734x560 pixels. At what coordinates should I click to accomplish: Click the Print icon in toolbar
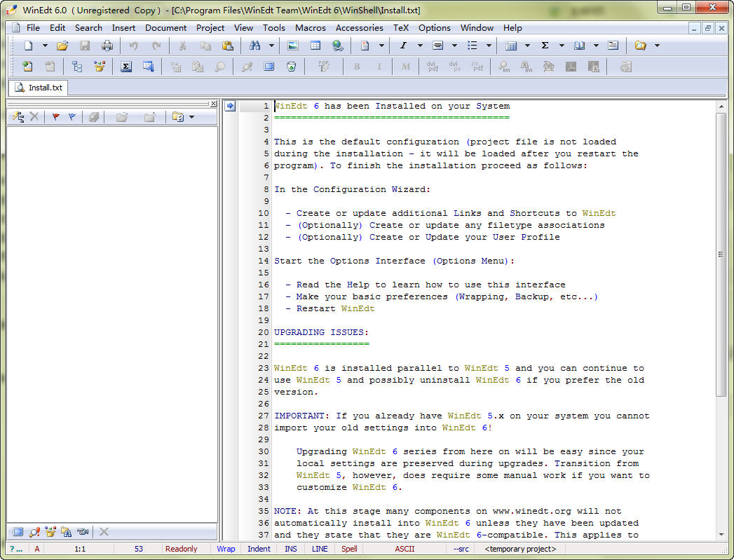107,46
